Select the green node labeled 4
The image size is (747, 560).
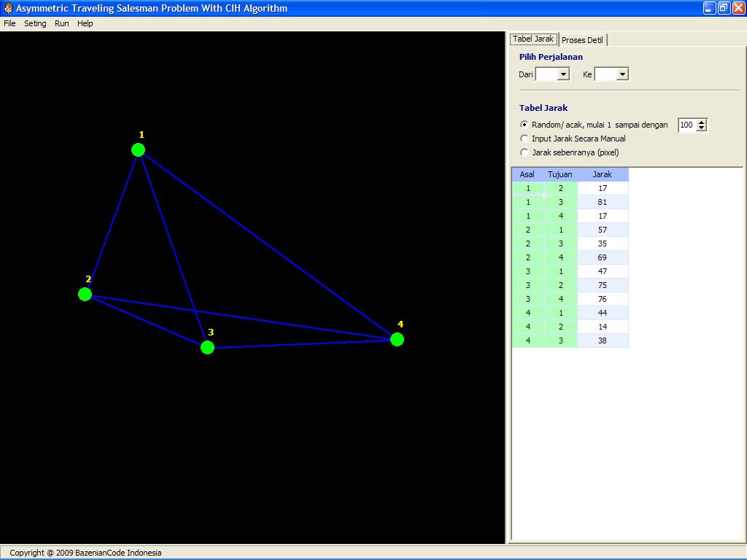(397, 339)
